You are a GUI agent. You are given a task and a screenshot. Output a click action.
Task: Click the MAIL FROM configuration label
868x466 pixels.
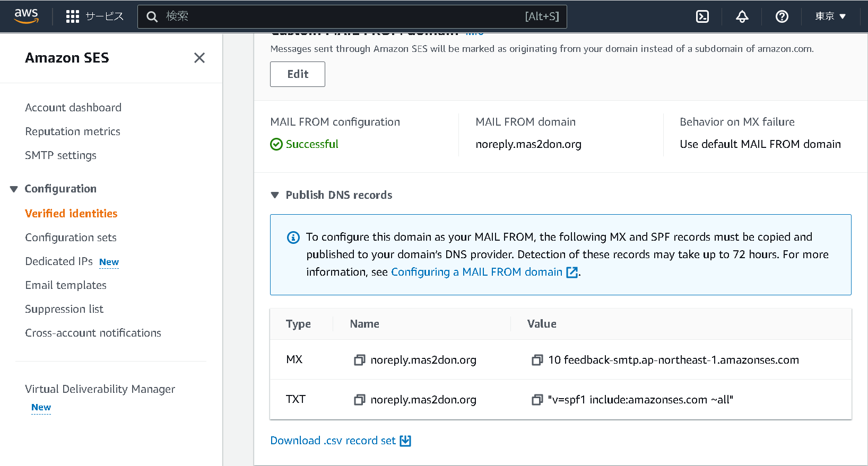[x=335, y=122]
